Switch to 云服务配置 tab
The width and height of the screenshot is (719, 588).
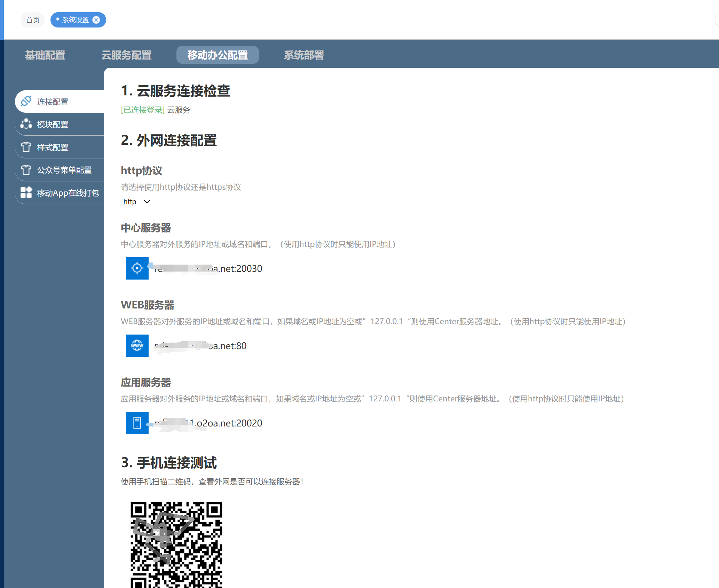(126, 55)
